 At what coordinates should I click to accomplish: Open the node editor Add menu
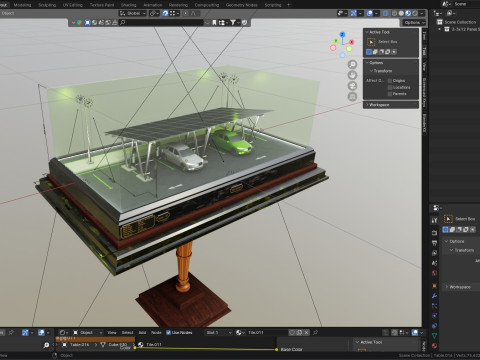(x=142, y=332)
